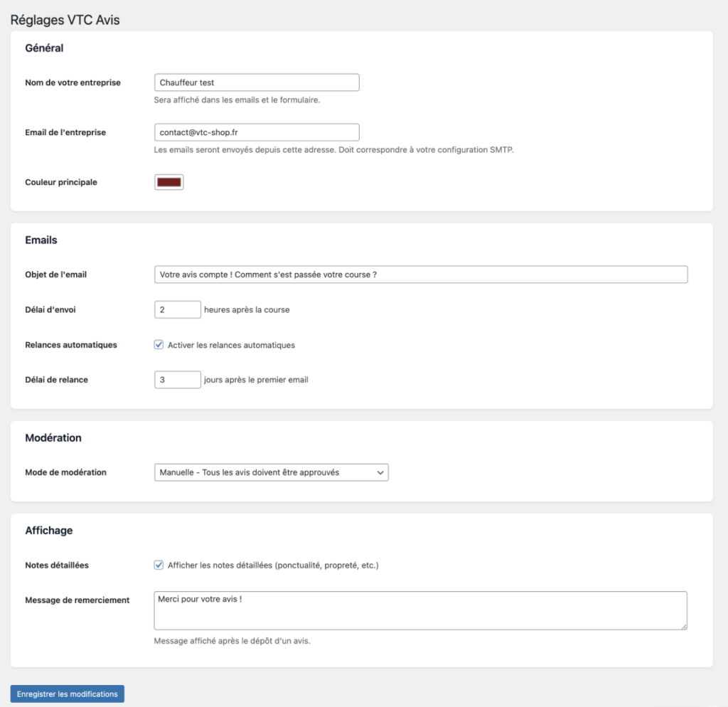Screen dimensions: 728x707
Task: Click the Délai de relance days field
Action: tap(177, 379)
